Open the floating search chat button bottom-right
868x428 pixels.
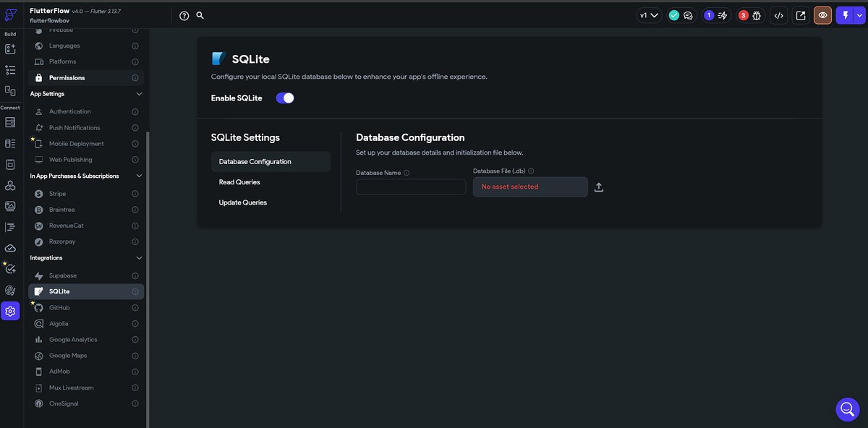click(848, 409)
